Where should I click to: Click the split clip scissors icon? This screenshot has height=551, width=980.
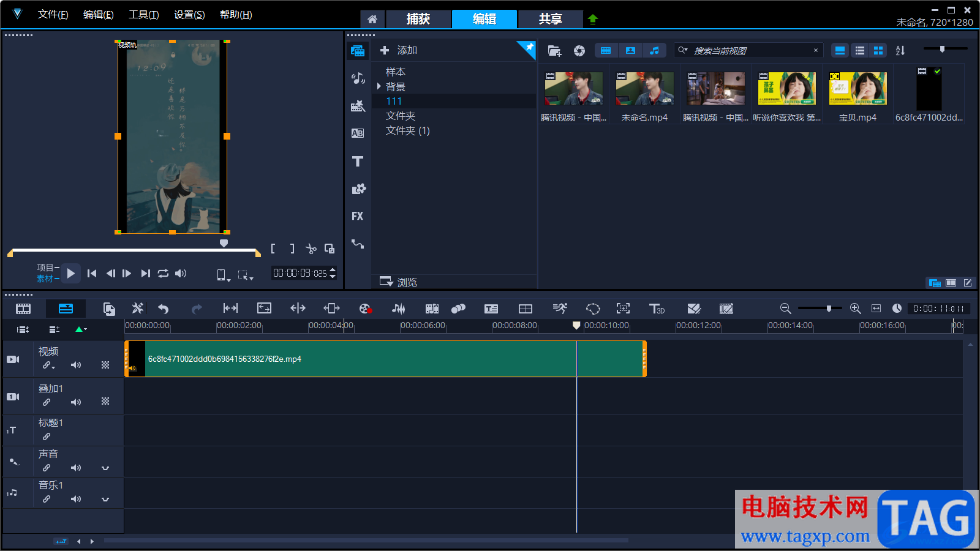(x=311, y=249)
